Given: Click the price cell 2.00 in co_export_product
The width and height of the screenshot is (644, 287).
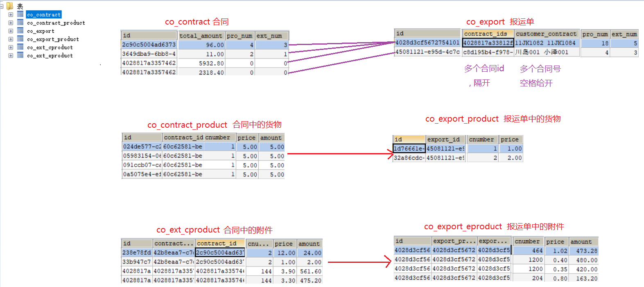Looking at the screenshot, I should click(511, 158).
